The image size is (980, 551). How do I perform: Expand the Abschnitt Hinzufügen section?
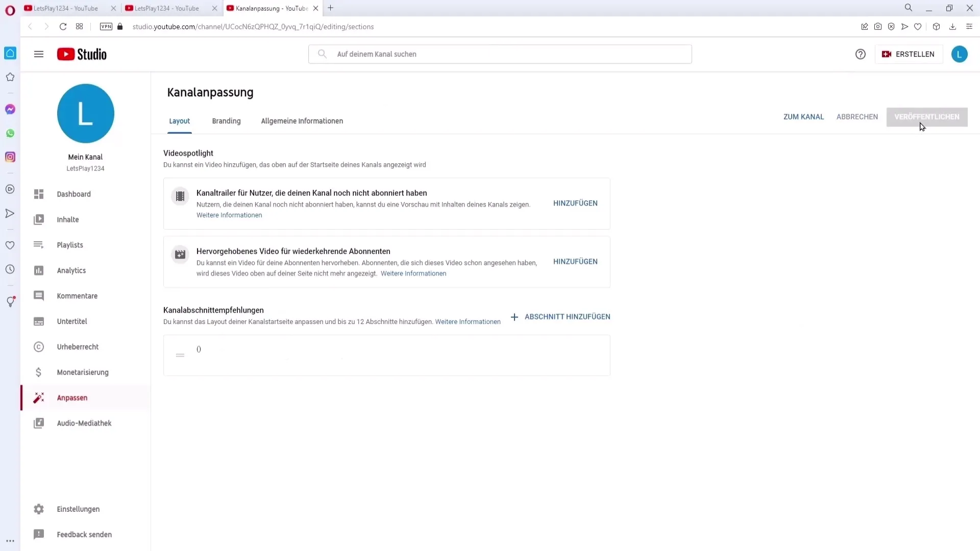click(560, 317)
